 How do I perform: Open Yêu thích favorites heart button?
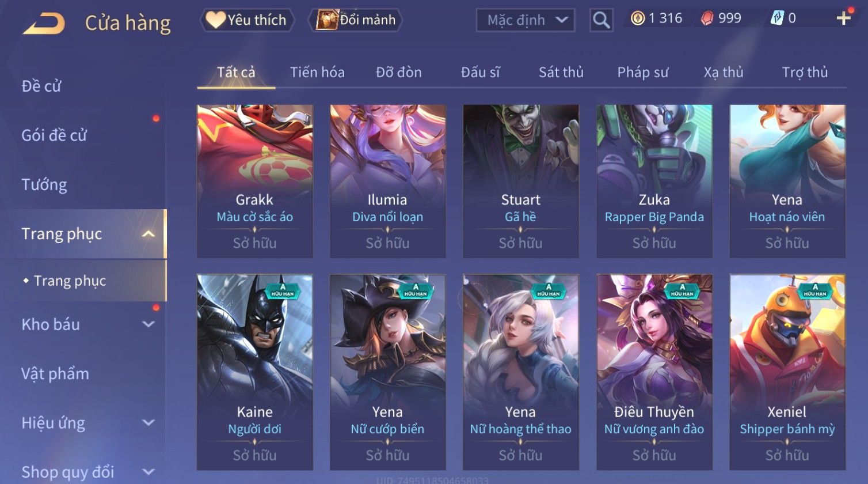pyautogui.click(x=247, y=20)
